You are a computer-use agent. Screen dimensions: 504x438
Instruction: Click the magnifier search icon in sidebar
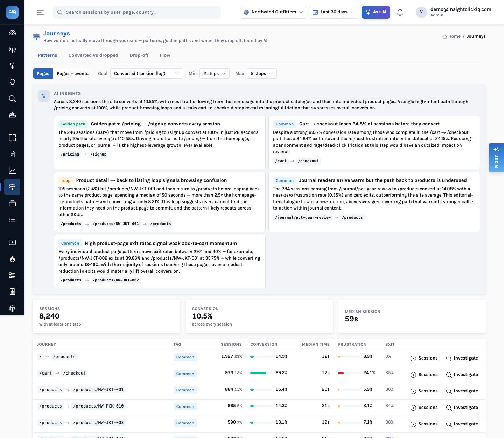click(12, 99)
